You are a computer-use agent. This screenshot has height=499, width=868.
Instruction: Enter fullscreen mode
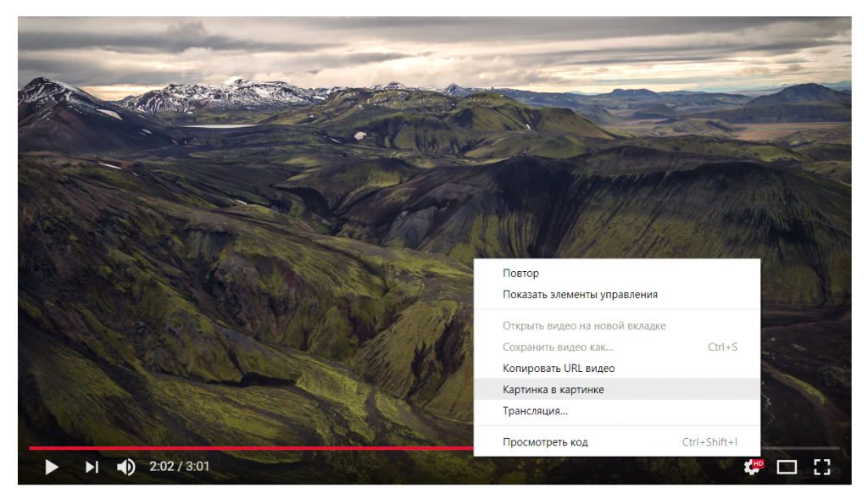[822, 467]
